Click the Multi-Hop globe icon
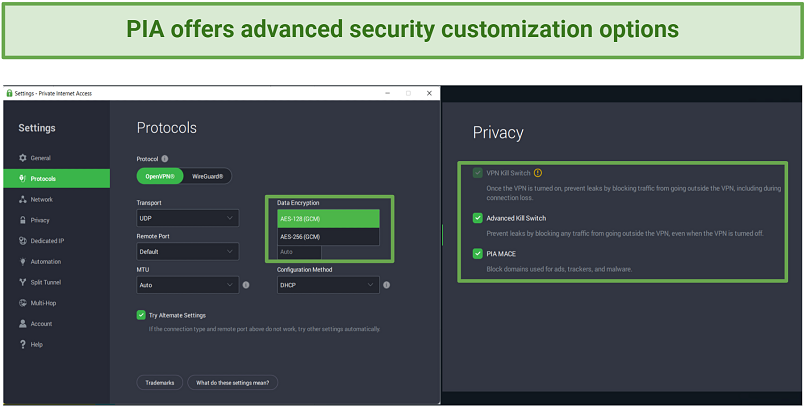 tap(23, 303)
